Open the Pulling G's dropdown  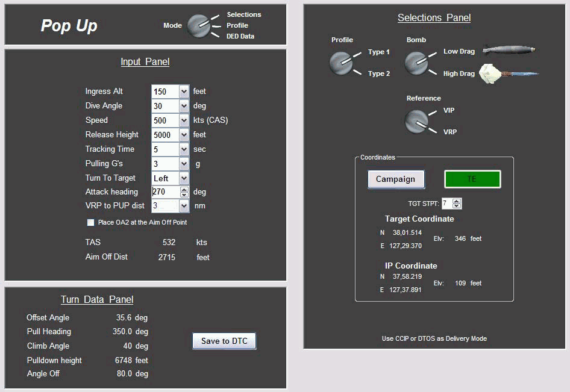pos(184,164)
